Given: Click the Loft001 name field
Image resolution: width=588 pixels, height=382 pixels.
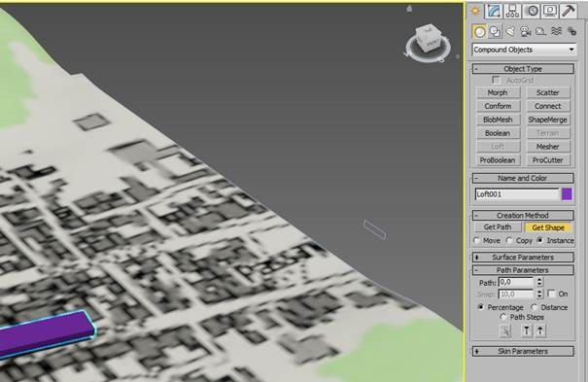Looking at the screenshot, I should [517, 194].
